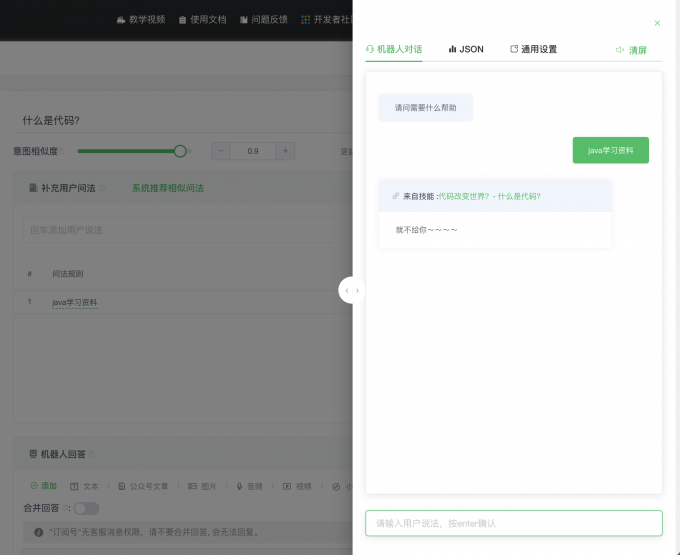This screenshot has height=555, width=680.
Task: Click 问题反馈 in the top navigation
Action: pos(263,19)
